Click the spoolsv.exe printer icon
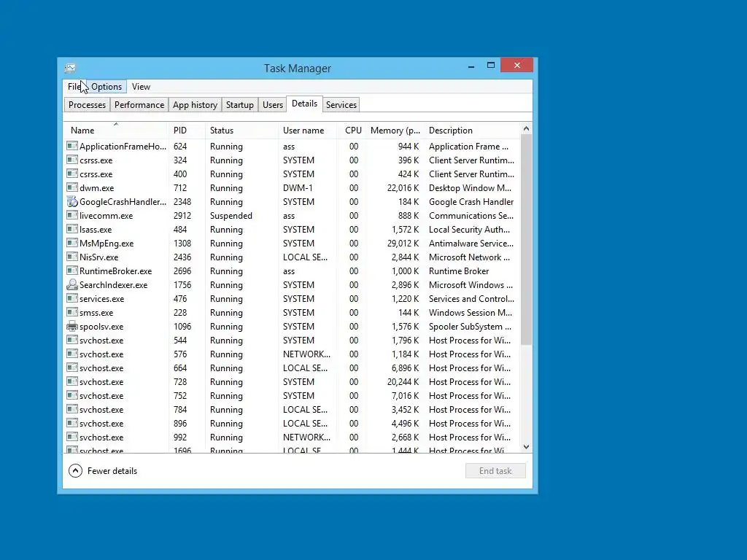The image size is (747, 560). 72,326
